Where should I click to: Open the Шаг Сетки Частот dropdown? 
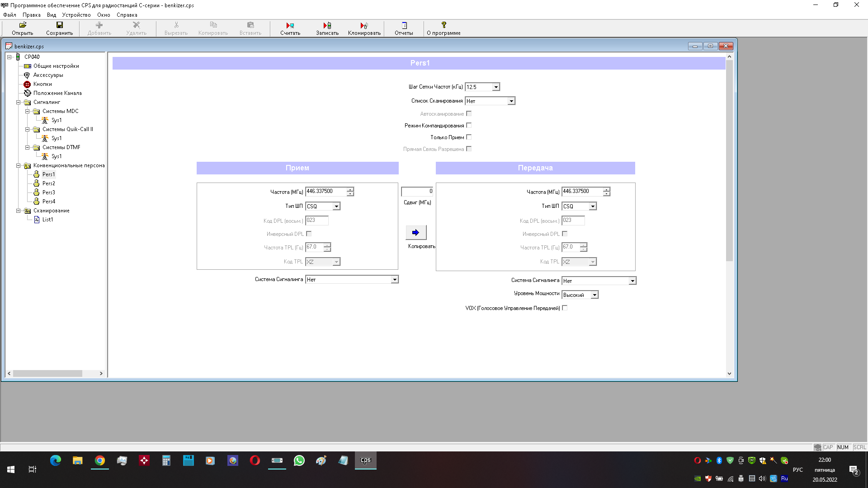pos(496,87)
